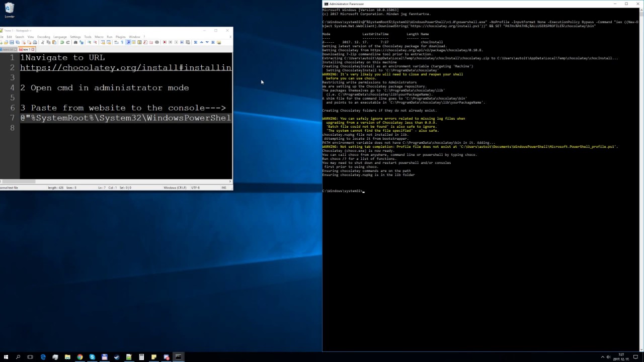Switch to Notepad++ via taskbar icon
Screen dimensions: 644x362
pos(129,357)
